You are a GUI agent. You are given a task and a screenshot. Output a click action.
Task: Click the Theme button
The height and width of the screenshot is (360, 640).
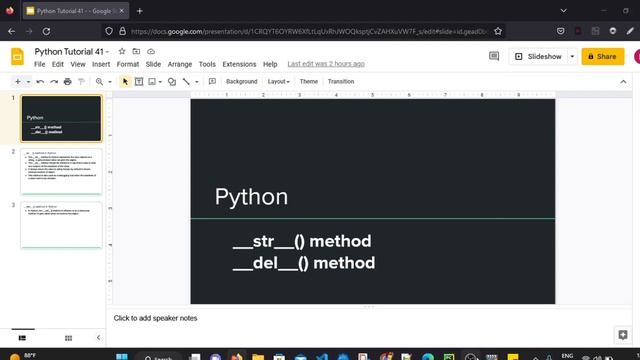[x=309, y=82]
